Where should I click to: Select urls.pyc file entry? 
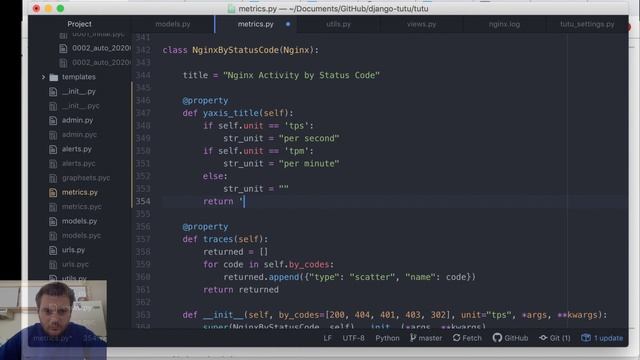(x=75, y=264)
